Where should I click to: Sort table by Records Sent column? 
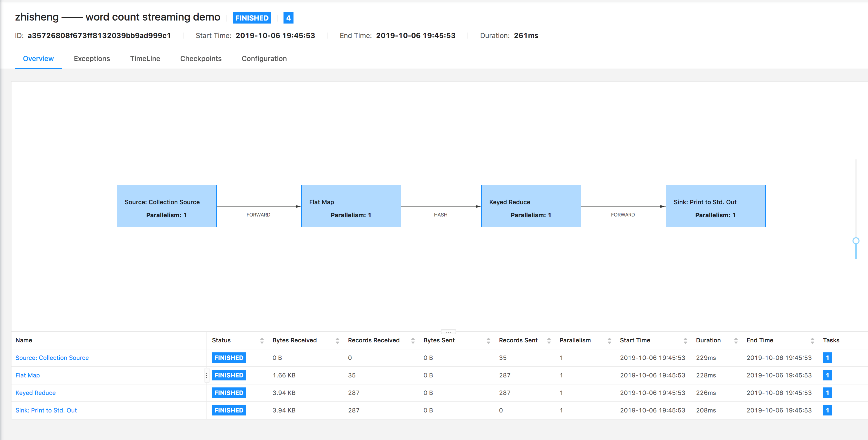tap(549, 340)
